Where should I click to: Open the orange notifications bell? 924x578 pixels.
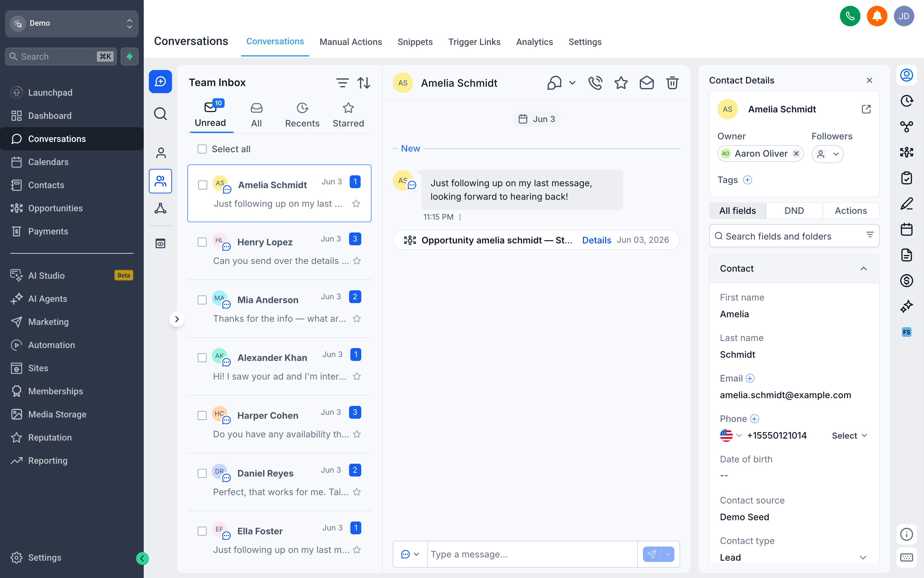pos(877,16)
